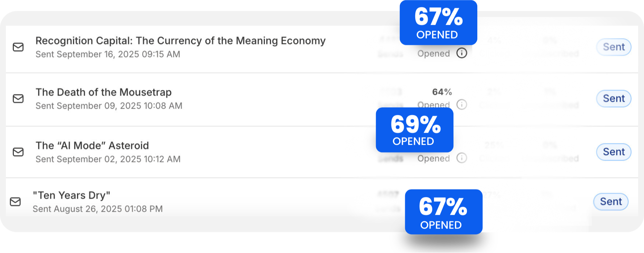Viewport: 644px width, 253px height.
Task: Click the 69% OPENED blue callout
Action: [415, 130]
